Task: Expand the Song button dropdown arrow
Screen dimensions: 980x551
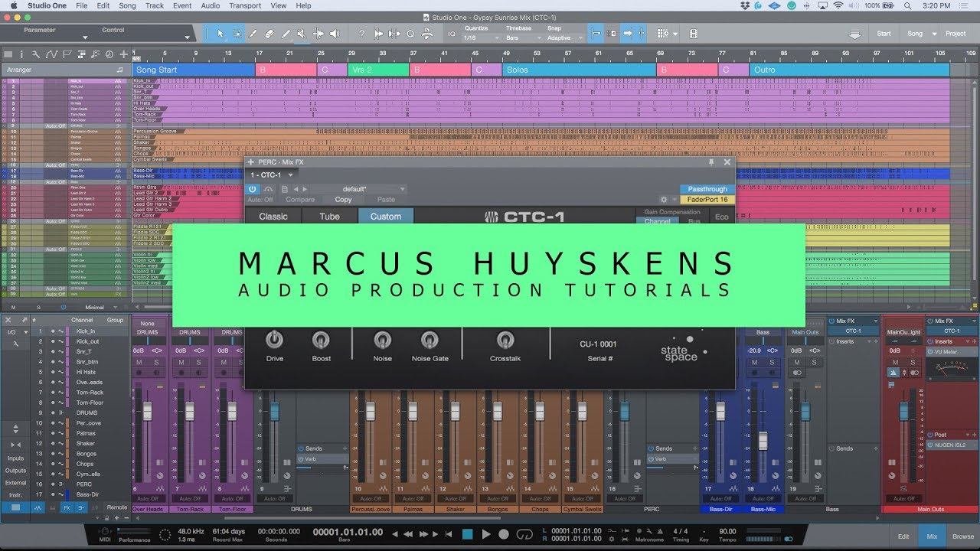Action: [934, 34]
